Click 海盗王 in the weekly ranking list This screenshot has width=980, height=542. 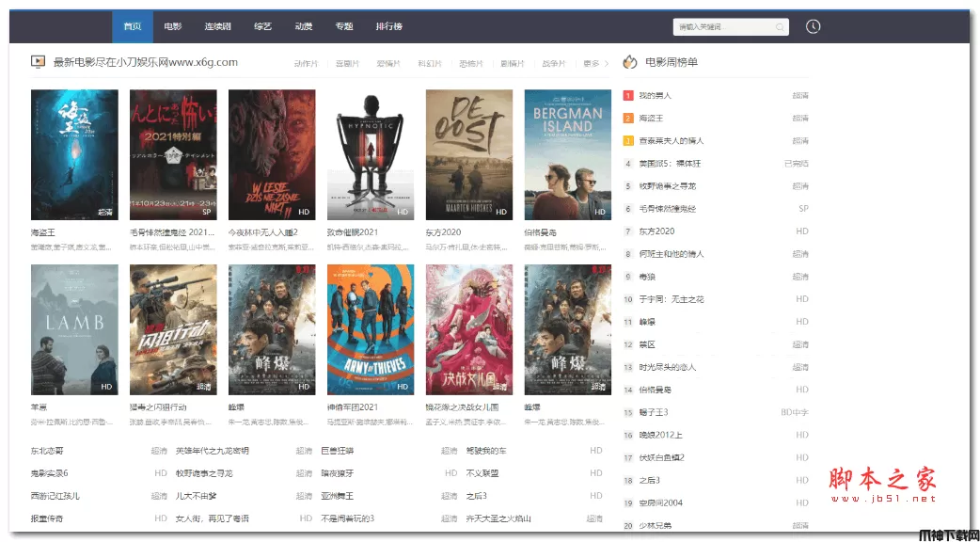point(652,118)
